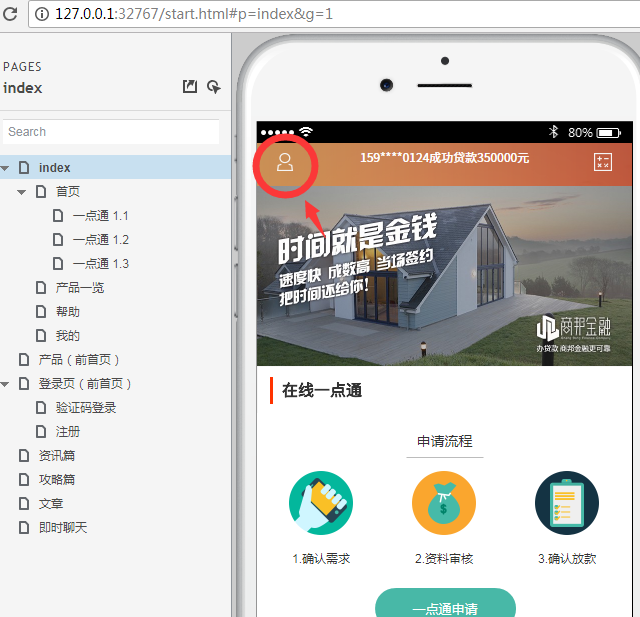Tap the 资料审核 money bag icon
This screenshot has width=640, height=617.
tap(444, 503)
